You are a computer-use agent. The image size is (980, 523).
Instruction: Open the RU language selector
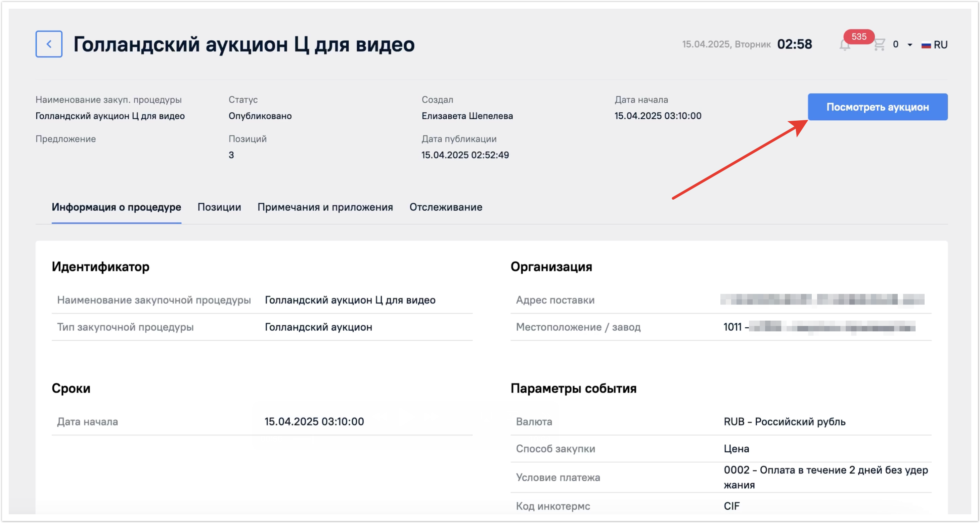940,45
